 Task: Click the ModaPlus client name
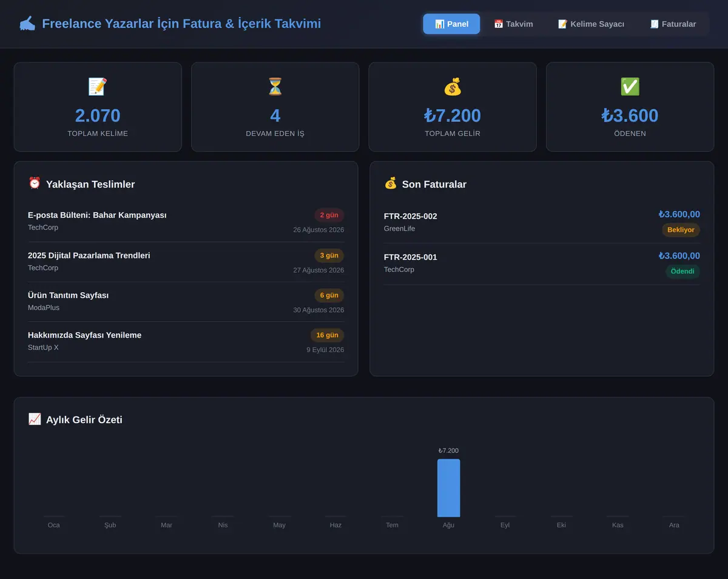pos(44,308)
